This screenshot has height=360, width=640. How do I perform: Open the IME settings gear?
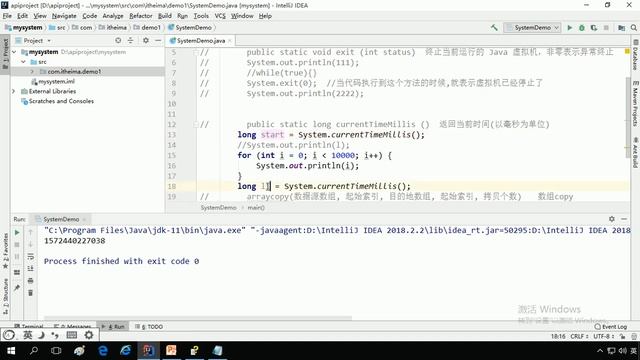click(89, 335)
